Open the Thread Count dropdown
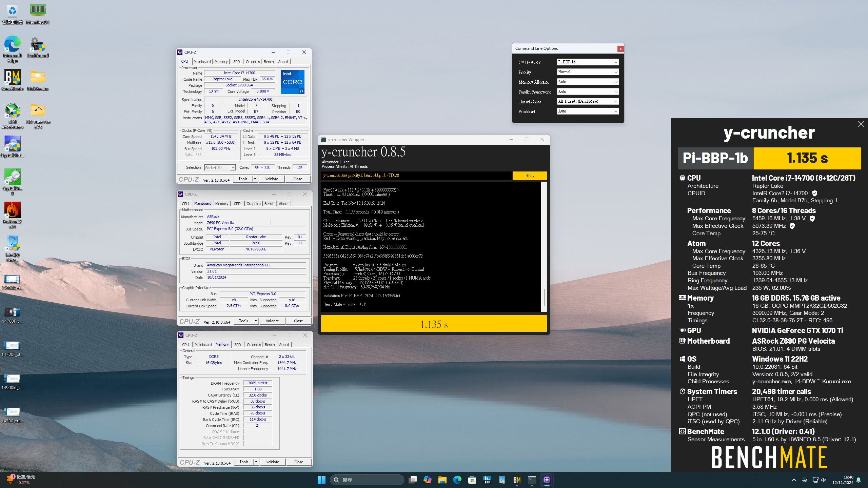868x488 pixels. (x=588, y=101)
